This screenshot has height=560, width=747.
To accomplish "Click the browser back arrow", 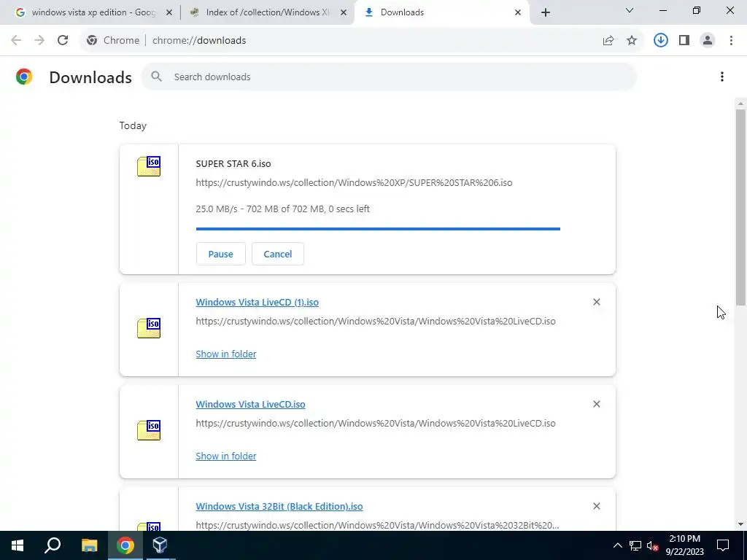I will coord(16,41).
